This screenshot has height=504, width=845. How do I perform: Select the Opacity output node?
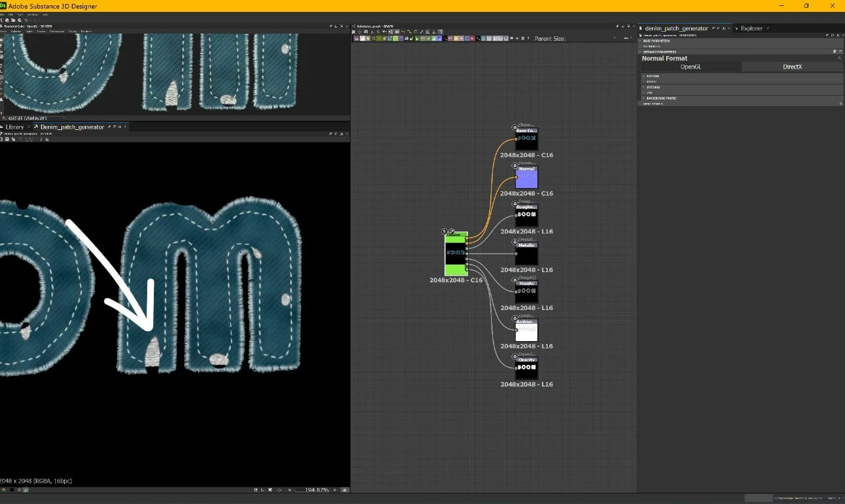coord(526,368)
